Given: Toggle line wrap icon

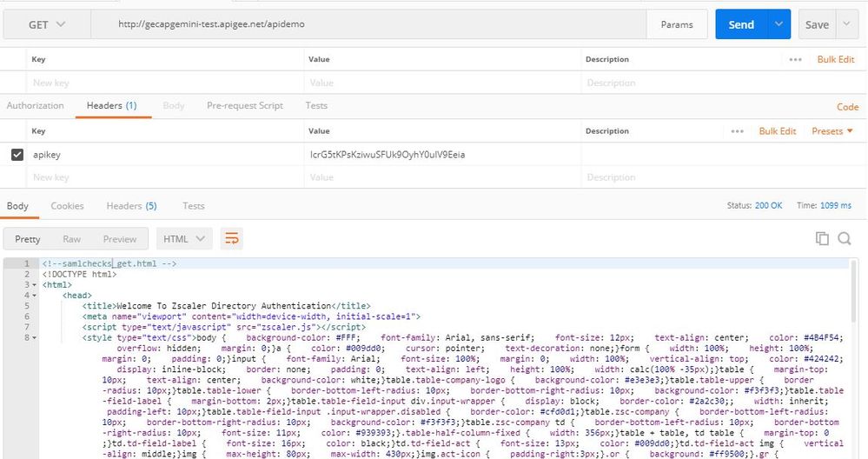Looking at the screenshot, I should point(231,239).
